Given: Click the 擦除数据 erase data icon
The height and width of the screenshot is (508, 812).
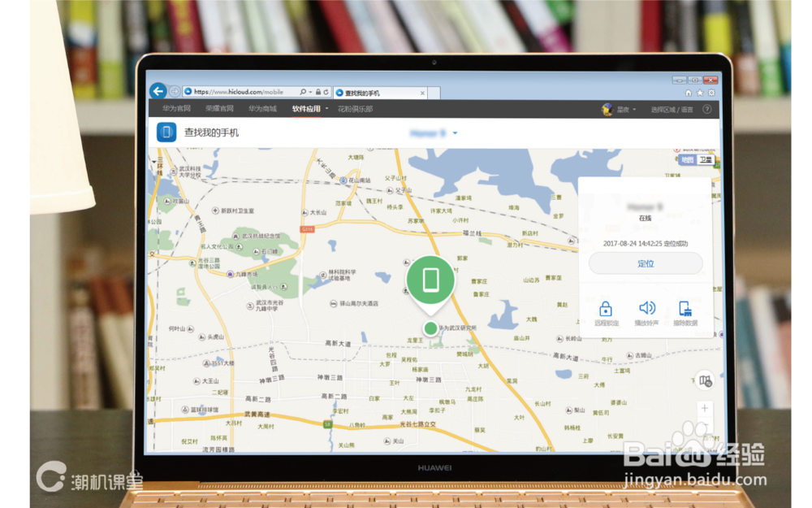Looking at the screenshot, I should click(x=685, y=309).
